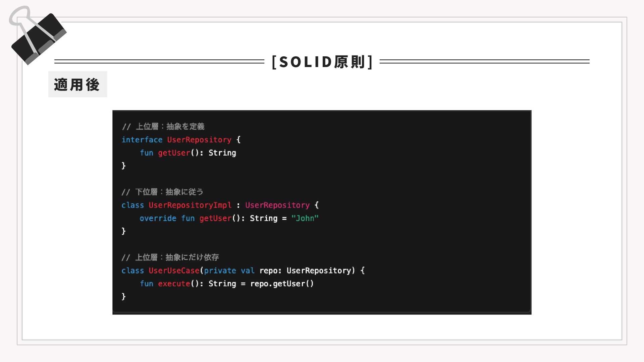Click the closing brace of UserUseCase

pos(123,296)
